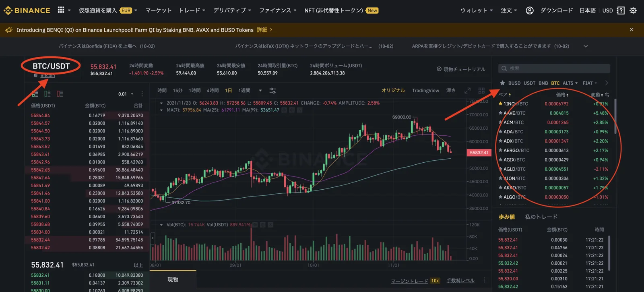
Task: Open the help question mark icon
Action: [621, 10]
